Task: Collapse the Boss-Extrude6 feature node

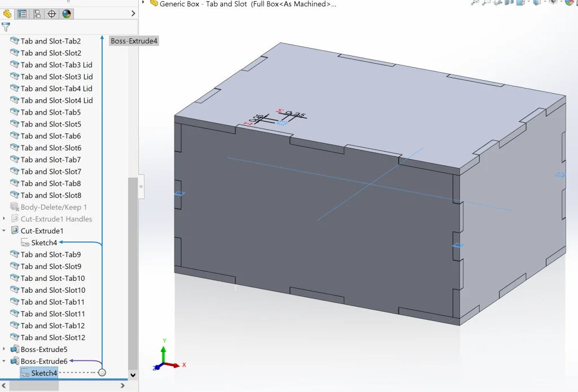Action: pos(4,361)
